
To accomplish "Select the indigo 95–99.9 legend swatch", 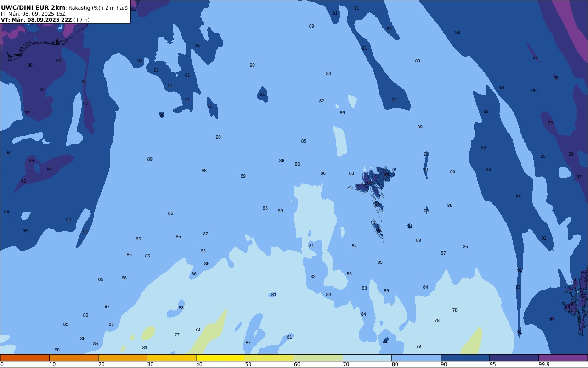I will point(514,357).
